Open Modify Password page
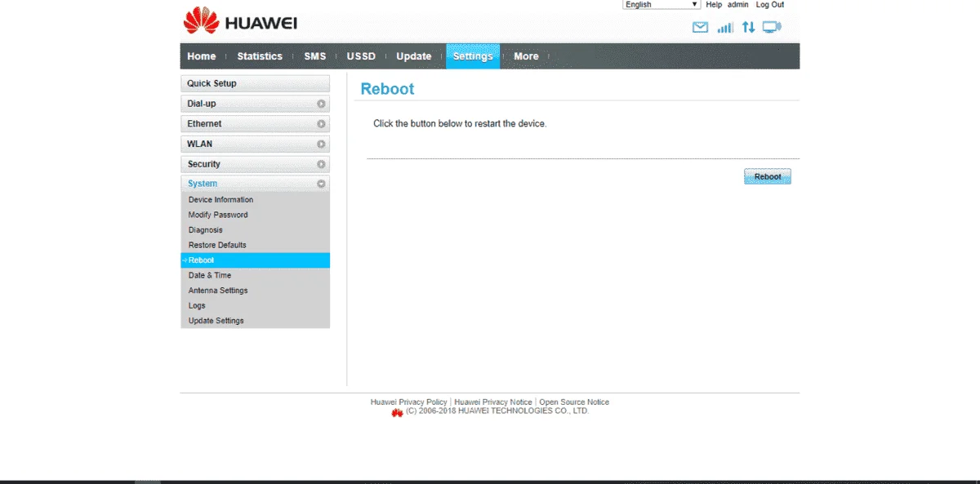Viewport: 980px width, 484px height. [x=218, y=215]
